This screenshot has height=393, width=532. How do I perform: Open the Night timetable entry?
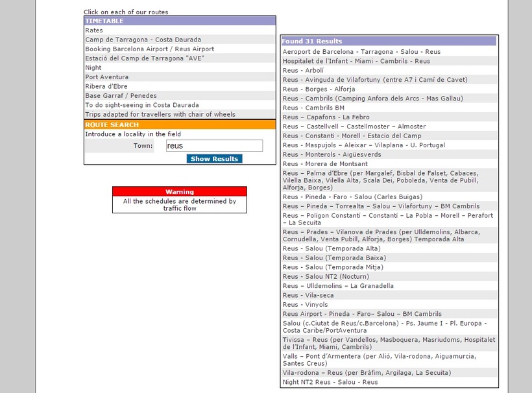coord(93,67)
